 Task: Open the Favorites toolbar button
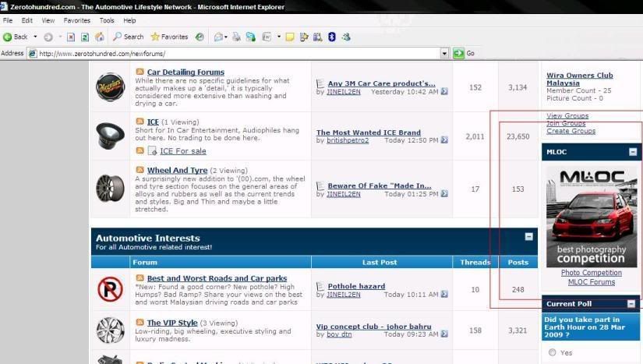pos(169,37)
